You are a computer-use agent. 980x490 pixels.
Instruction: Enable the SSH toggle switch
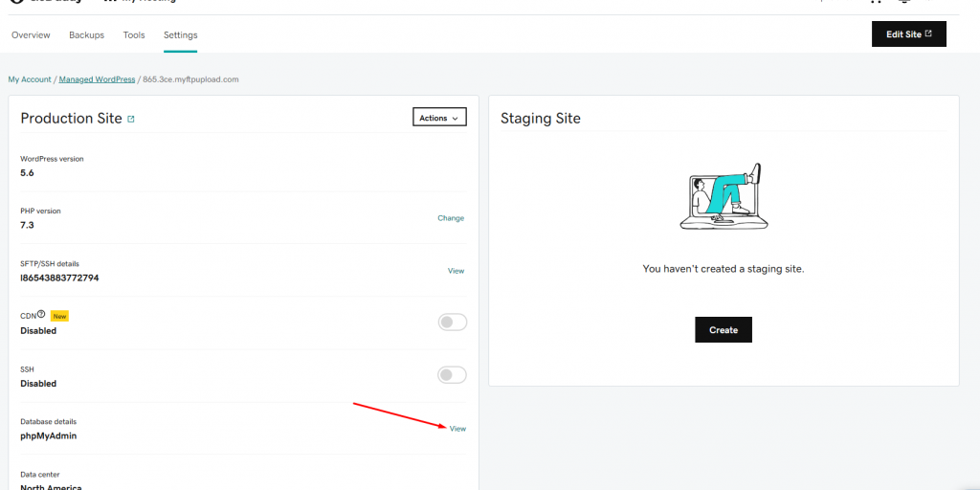pos(453,375)
